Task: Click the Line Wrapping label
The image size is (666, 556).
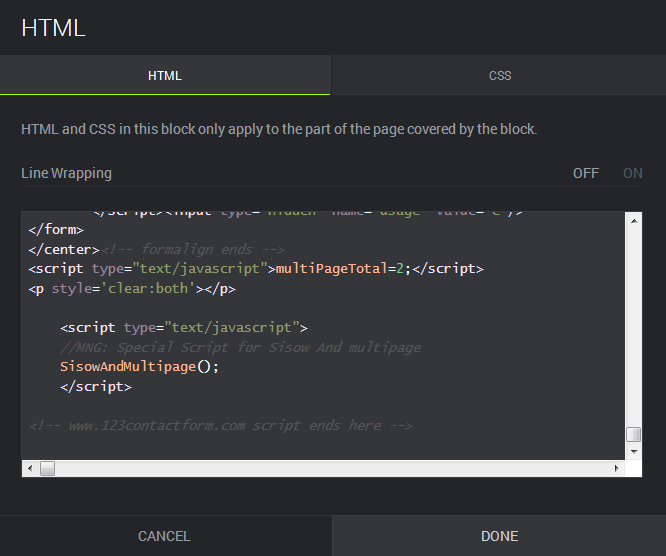Action: [x=67, y=173]
